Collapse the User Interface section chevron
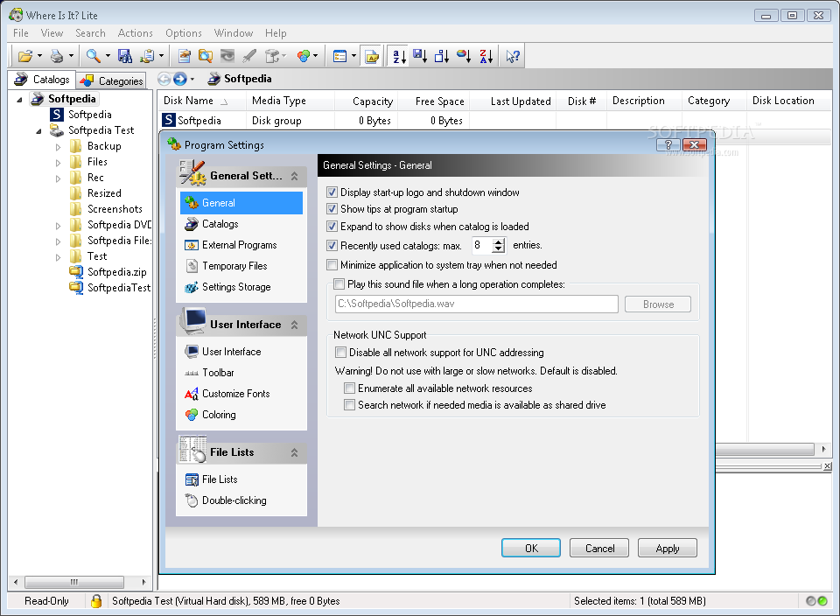Screen dimensions: 840x616 tap(294, 325)
